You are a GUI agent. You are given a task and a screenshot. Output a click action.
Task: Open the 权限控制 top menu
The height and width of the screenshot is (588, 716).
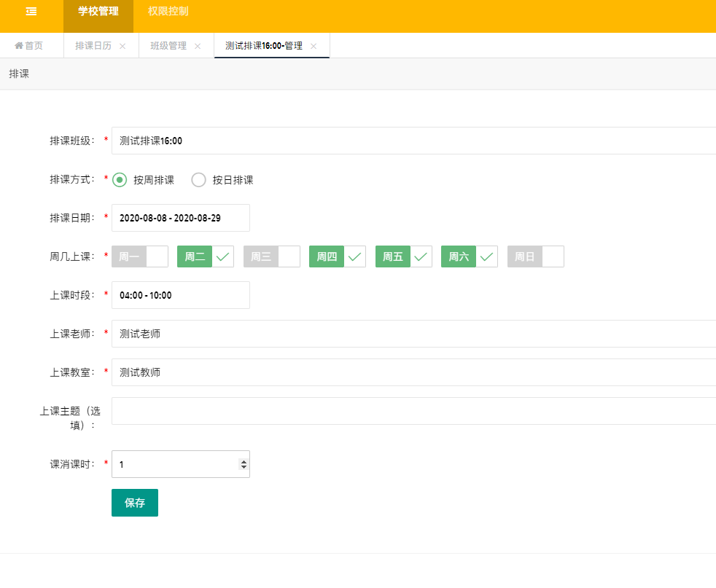coord(168,12)
